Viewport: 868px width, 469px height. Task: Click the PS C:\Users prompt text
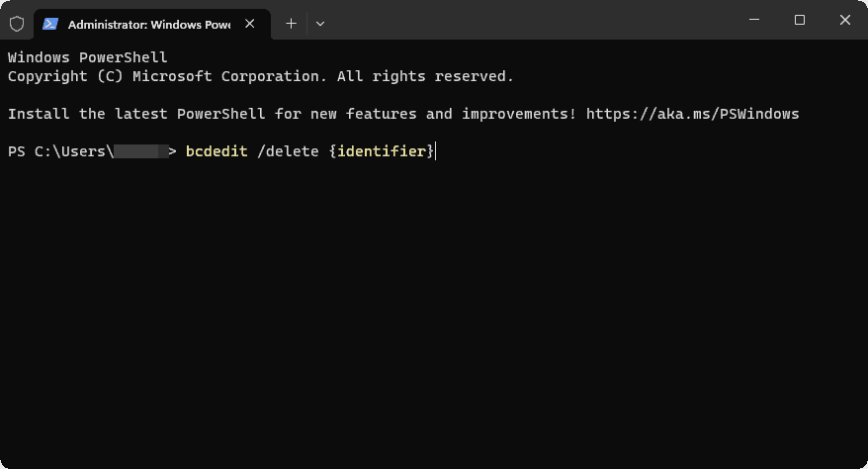61,151
